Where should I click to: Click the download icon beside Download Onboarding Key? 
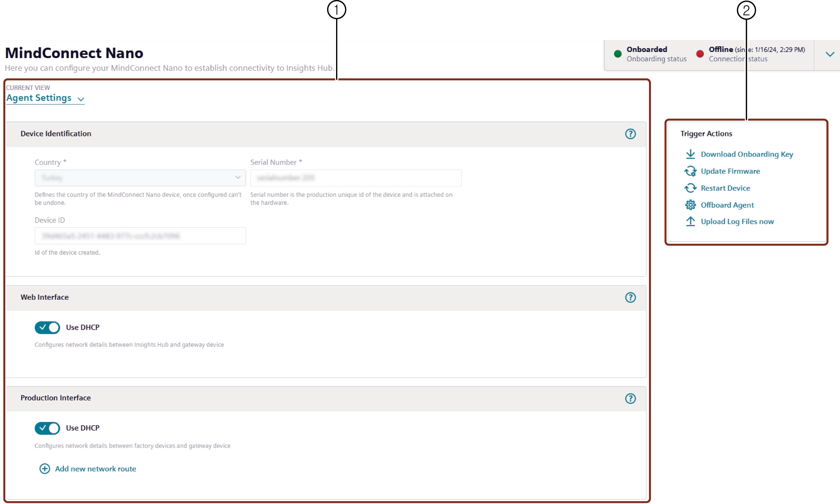(690, 154)
